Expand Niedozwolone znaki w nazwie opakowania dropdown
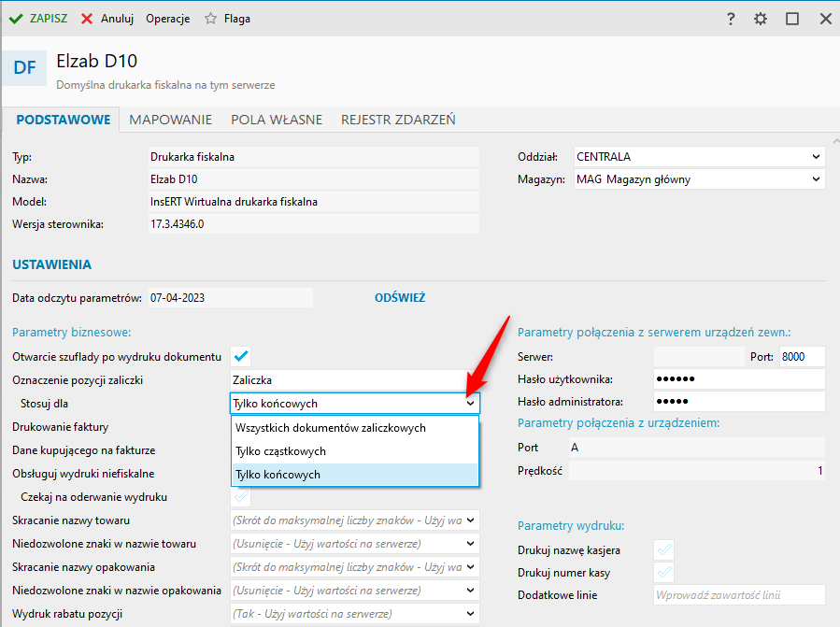Viewport: 840px width, 627px height. tap(470, 591)
